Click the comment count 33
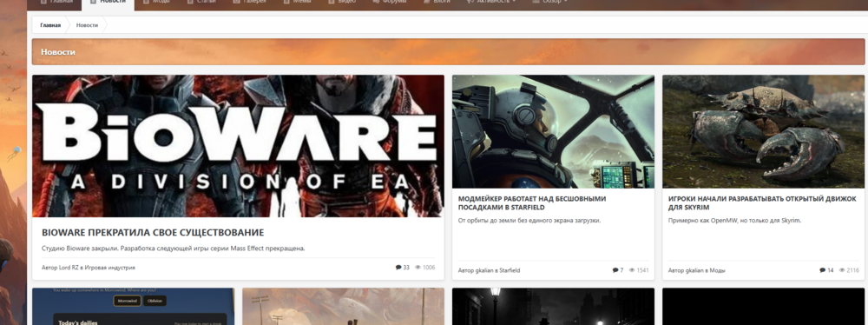The width and height of the screenshot is (868, 325). click(406, 268)
